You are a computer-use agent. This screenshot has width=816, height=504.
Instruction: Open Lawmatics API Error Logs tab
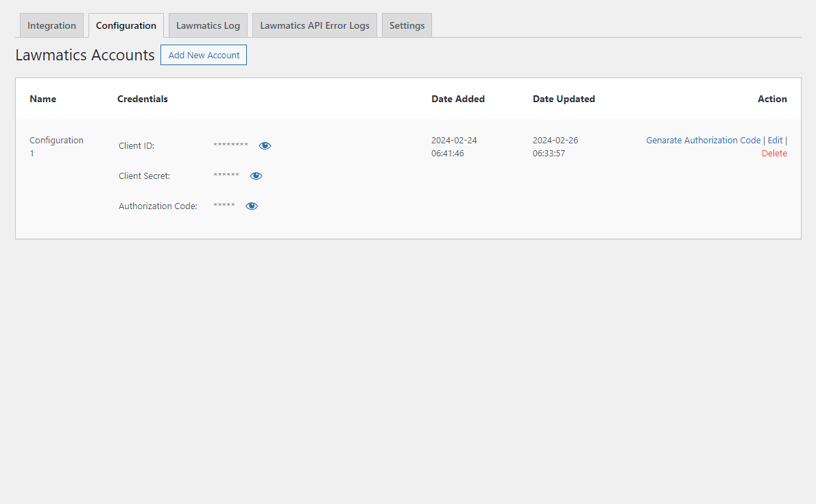(x=315, y=25)
